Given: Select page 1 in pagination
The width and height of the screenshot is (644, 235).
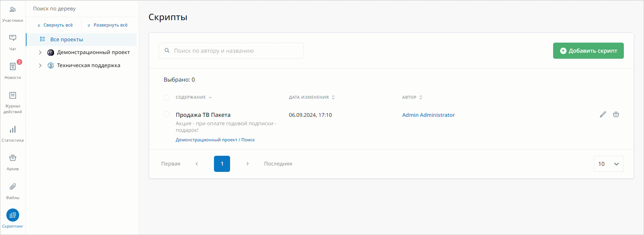Looking at the screenshot, I should tap(222, 164).
